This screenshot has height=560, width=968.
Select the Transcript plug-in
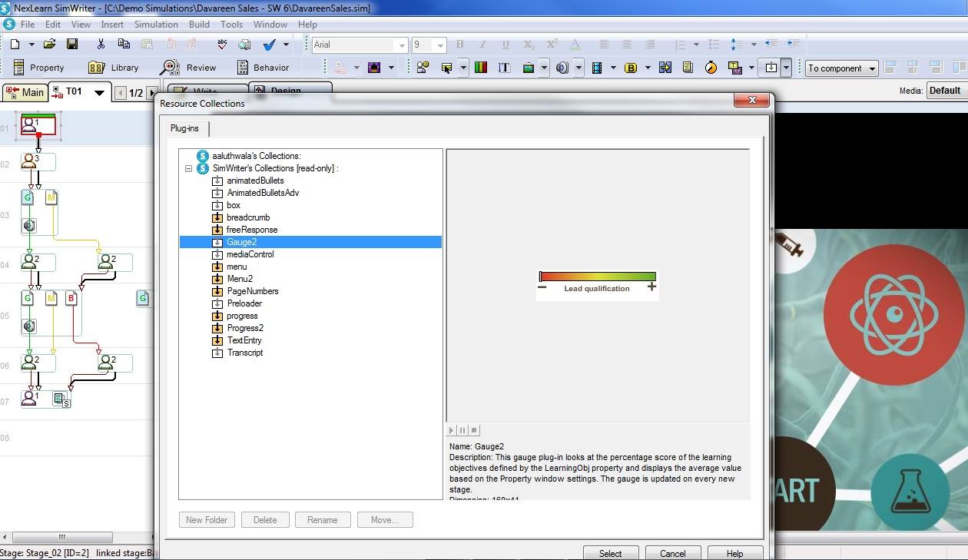pyautogui.click(x=245, y=353)
